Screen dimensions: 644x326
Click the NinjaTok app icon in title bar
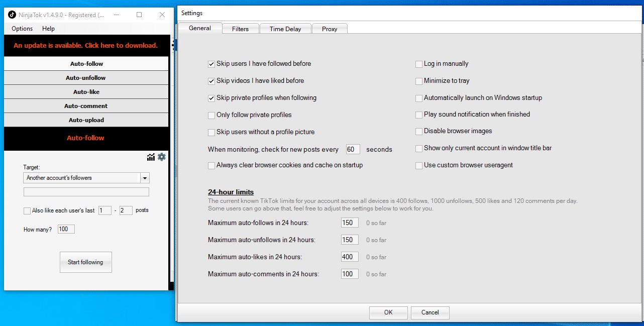pos(12,15)
